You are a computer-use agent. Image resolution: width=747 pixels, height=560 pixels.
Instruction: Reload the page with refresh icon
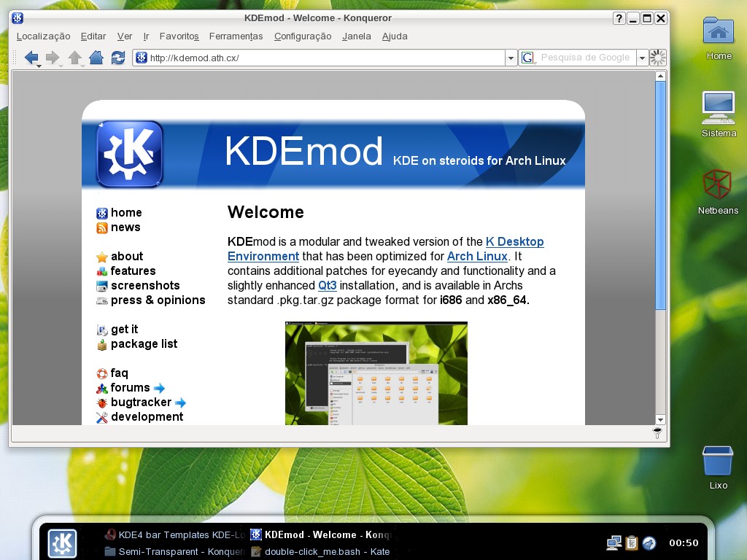coord(117,58)
